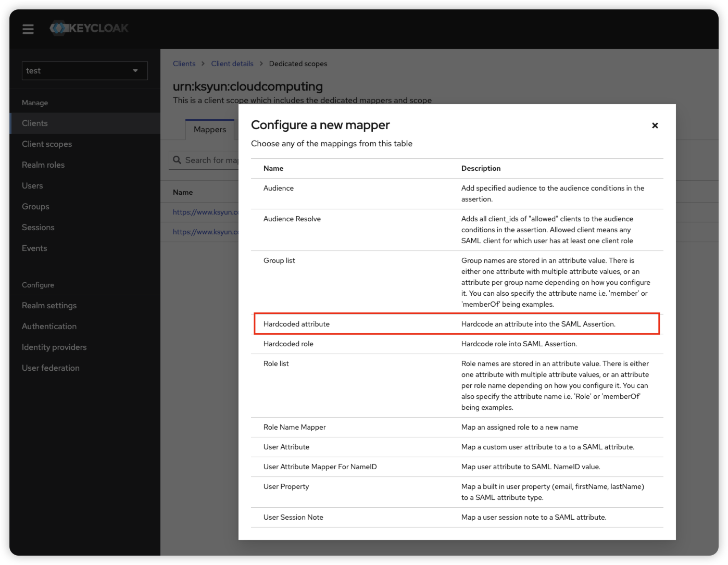The height and width of the screenshot is (565, 728).
Task: Go to User federation page
Action: 51,368
